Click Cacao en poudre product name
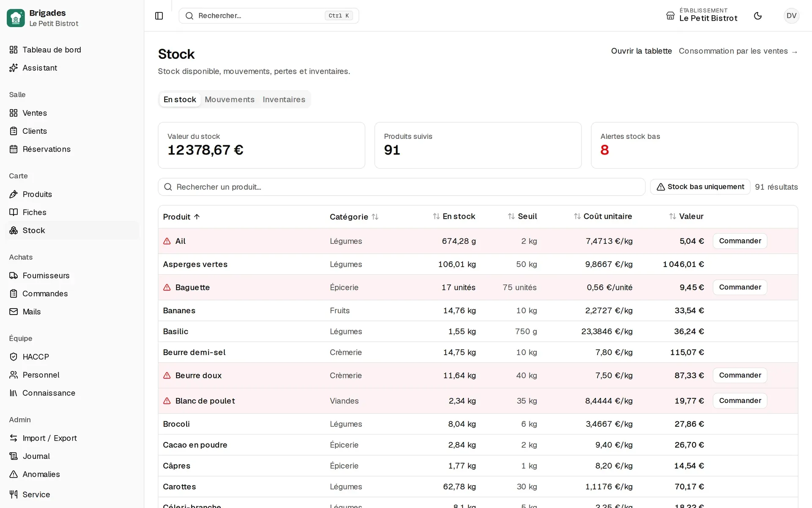Viewport: 812px width, 508px height. (195, 445)
